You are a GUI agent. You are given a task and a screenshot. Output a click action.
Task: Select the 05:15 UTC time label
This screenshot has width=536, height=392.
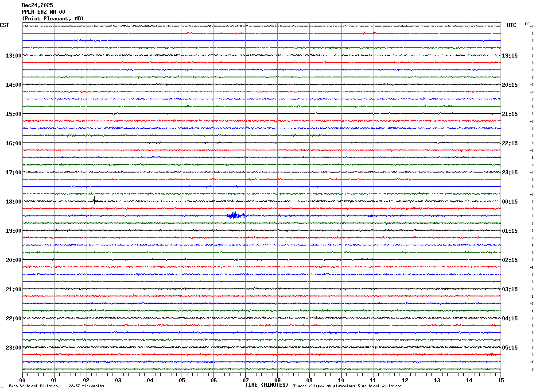point(510,348)
